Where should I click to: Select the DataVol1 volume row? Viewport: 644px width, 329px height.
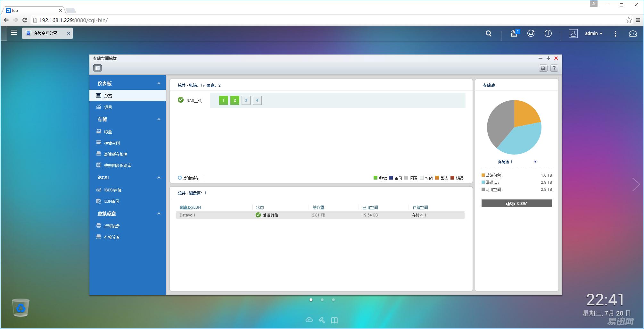click(x=320, y=215)
